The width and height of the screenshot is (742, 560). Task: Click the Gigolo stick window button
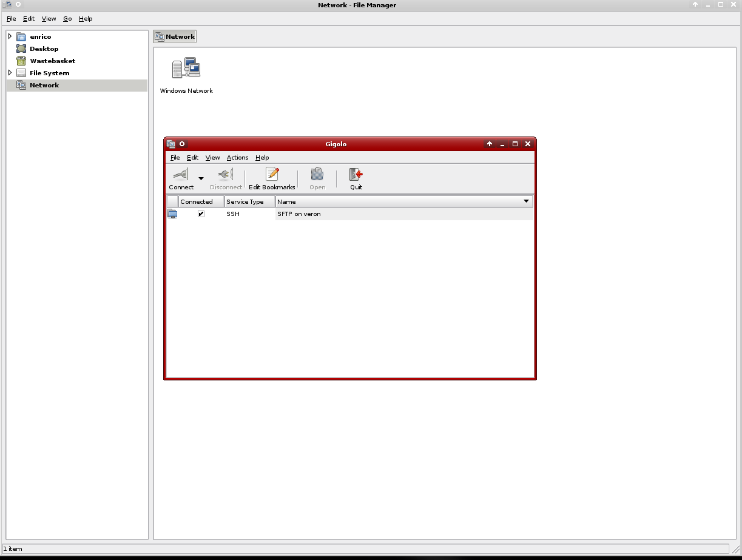coord(182,144)
